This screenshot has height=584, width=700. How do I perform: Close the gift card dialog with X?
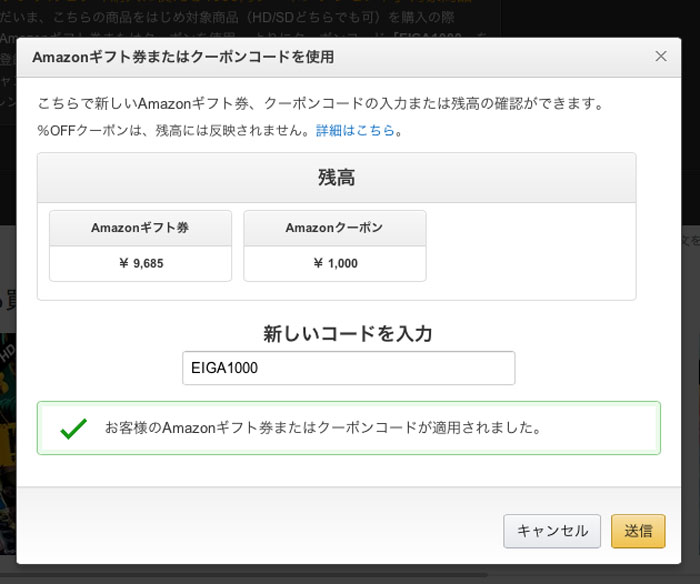coord(660,57)
